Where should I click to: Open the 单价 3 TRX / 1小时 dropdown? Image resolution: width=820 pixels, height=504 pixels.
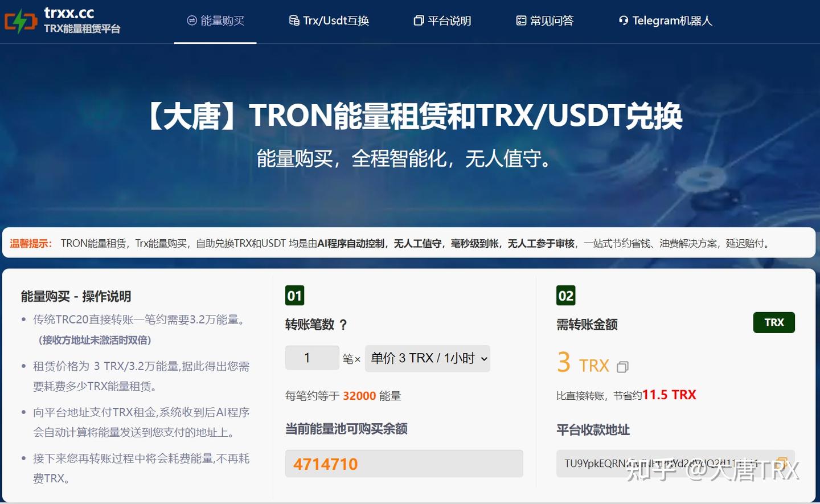(427, 358)
